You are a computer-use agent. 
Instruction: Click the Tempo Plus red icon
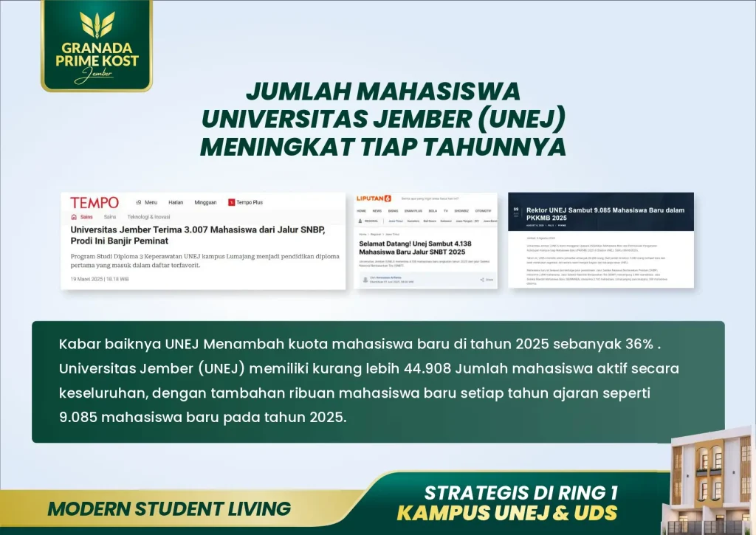(232, 202)
